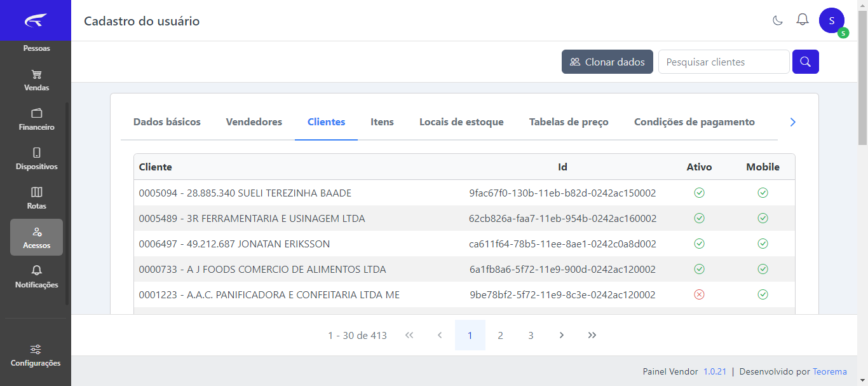Screen dimensions: 868x386
Task: Click the Id column header
Action: click(562, 167)
